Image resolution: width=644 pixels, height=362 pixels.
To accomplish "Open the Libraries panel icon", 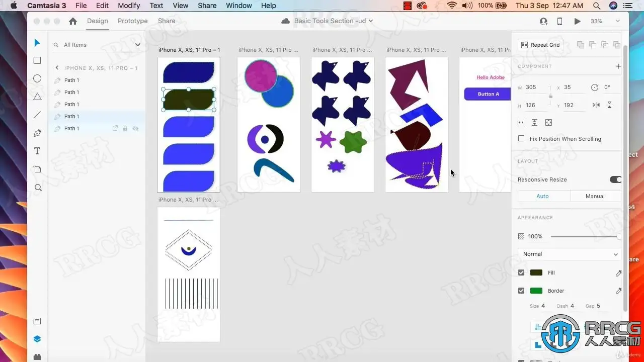I will tap(37, 321).
